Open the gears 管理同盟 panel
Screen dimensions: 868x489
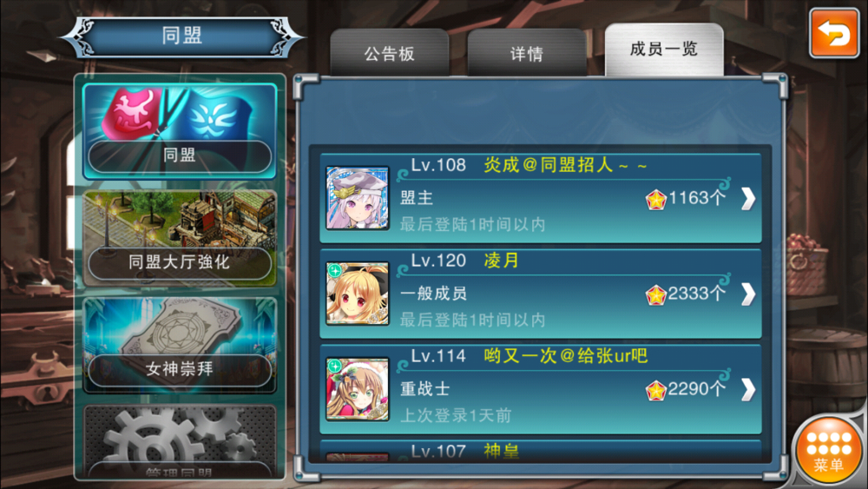[180, 440]
